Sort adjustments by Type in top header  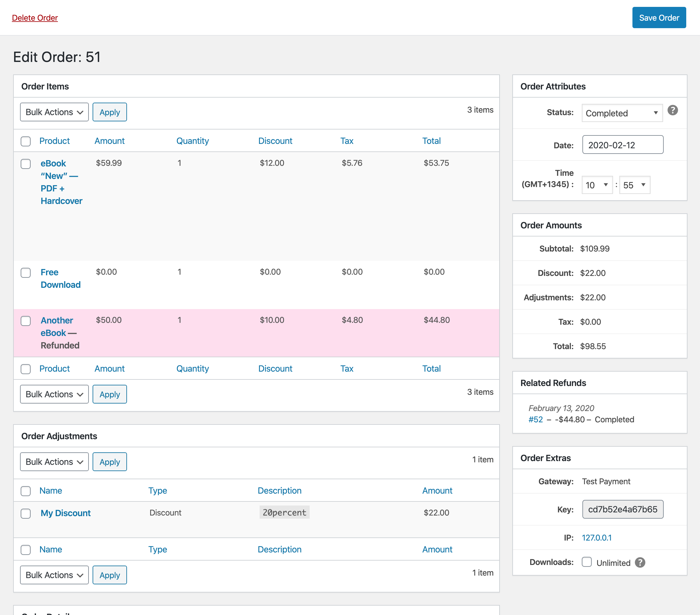click(158, 490)
